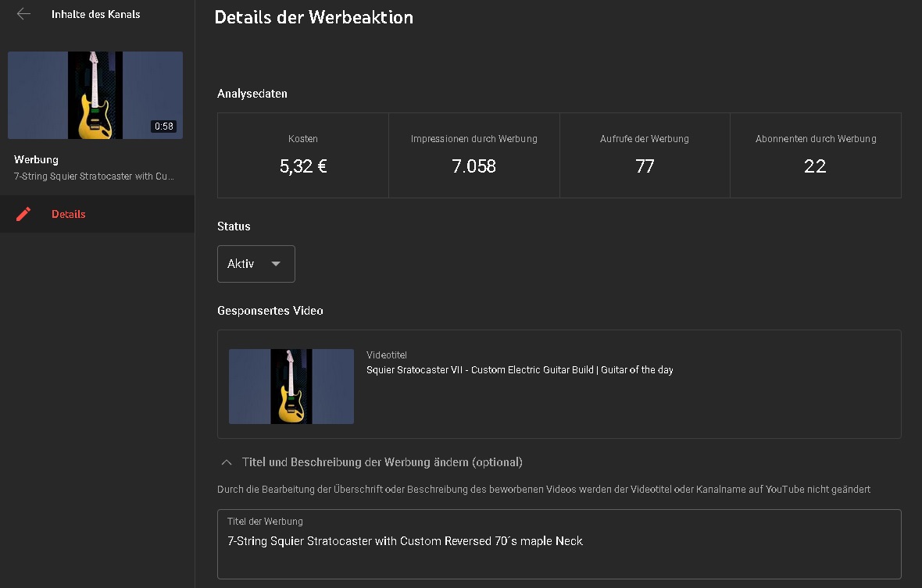The width and height of the screenshot is (922, 588).
Task: Select the Details sidebar menu item
Action: (x=69, y=214)
